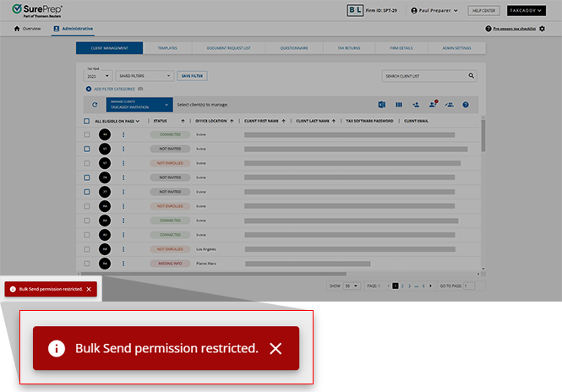Click the Search Client List field

[x=423, y=76]
